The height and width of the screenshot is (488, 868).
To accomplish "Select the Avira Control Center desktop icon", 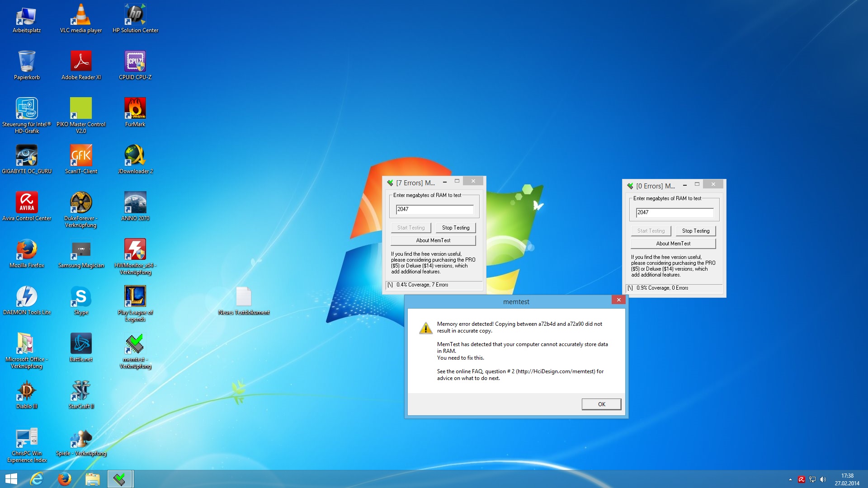I will point(27,202).
